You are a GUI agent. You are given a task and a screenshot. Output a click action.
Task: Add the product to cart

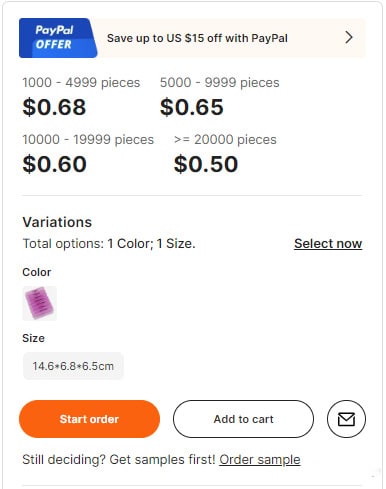pos(243,419)
